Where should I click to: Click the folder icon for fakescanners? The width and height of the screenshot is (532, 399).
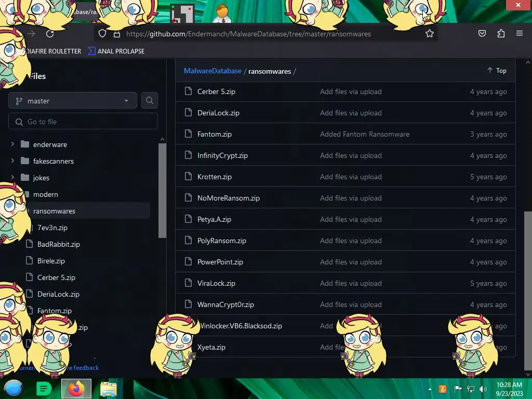[25, 161]
